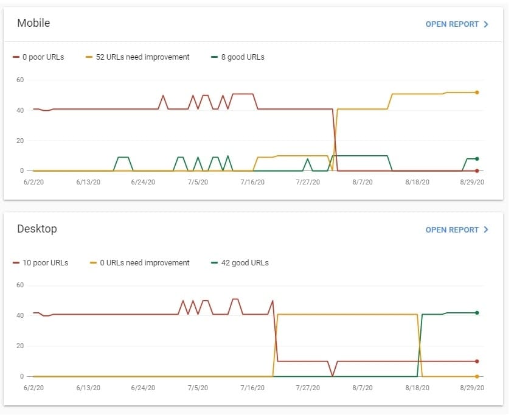Viewport: 514px width, 420px height.
Task: Click yellow endpoint dot on Mobile chart
Action: (477, 93)
